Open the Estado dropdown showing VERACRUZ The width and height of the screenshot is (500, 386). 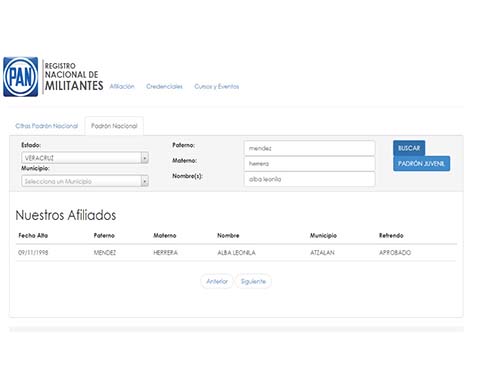(85, 158)
